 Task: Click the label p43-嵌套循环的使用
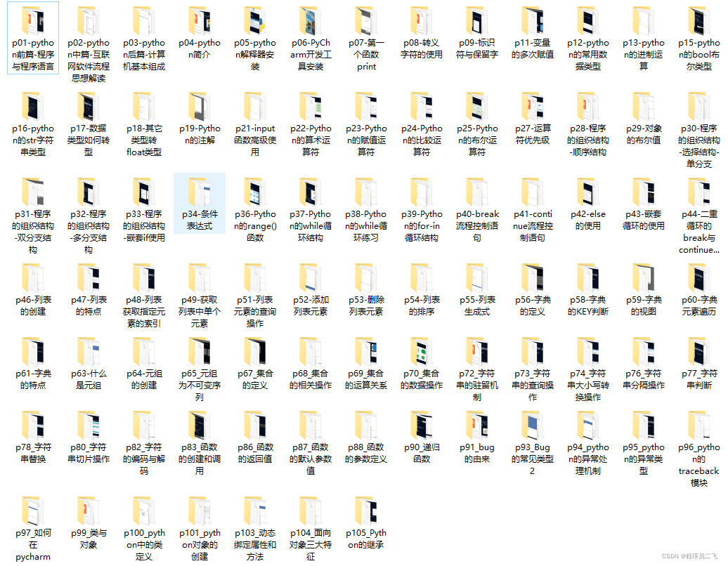point(644,220)
